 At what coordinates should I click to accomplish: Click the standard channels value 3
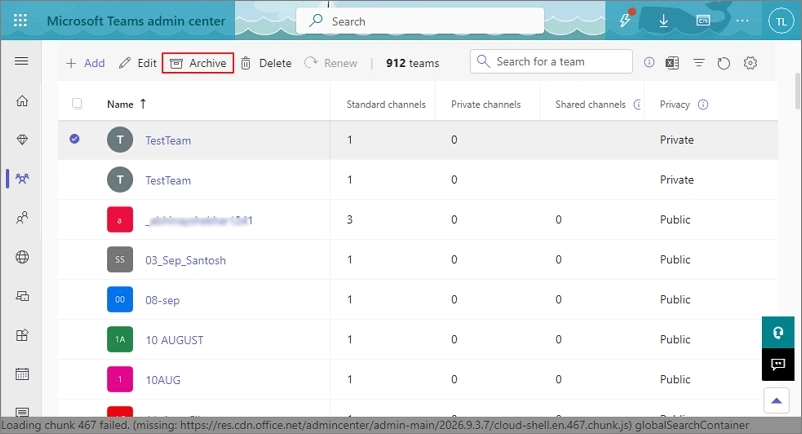click(x=349, y=220)
